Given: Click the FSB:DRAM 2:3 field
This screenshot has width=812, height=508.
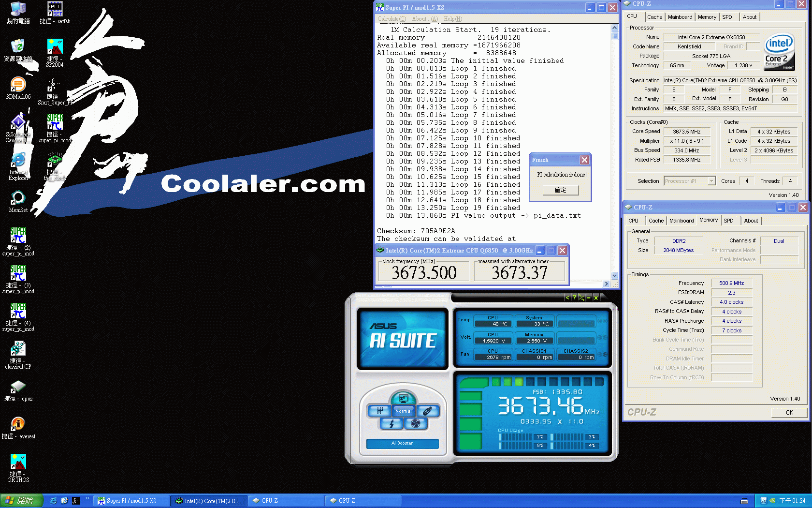Looking at the screenshot, I should (x=732, y=293).
